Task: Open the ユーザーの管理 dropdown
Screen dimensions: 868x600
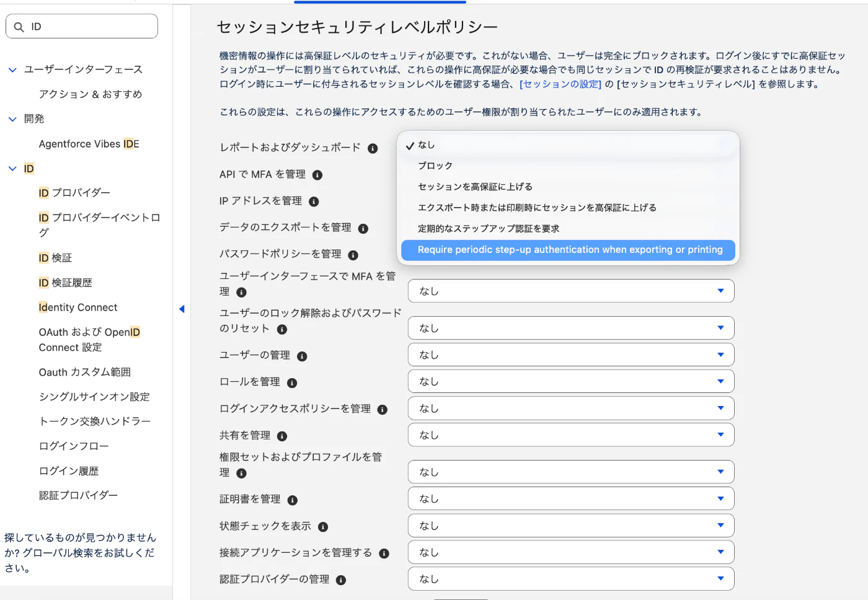Action: coord(571,355)
